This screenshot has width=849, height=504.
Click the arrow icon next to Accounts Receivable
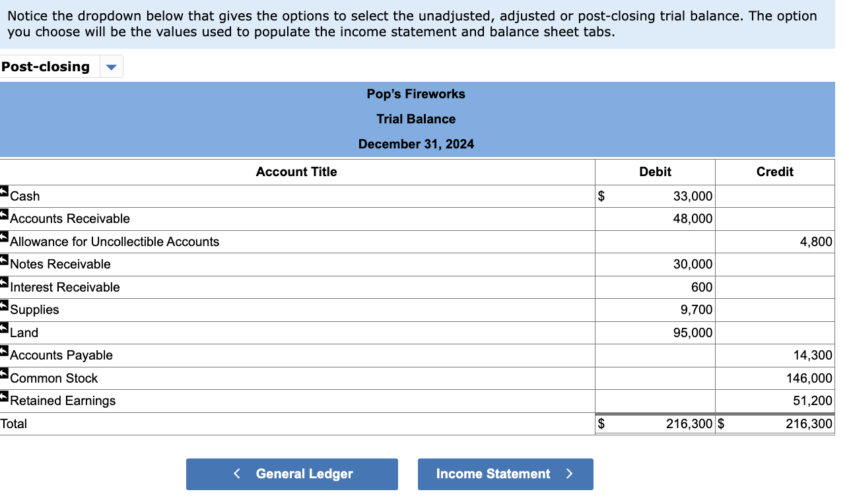pyautogui.click(x=3, y=214)
